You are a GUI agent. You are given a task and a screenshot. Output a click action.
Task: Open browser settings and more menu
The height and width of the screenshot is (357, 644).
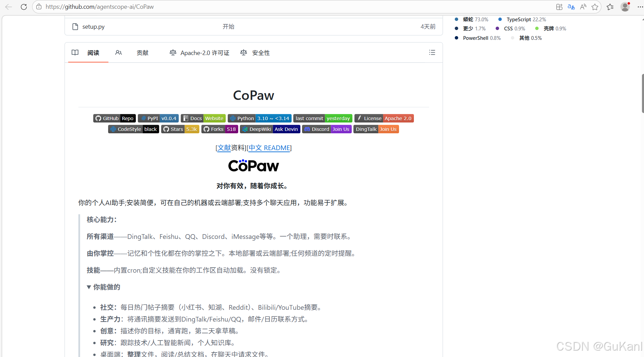[640, 7]
